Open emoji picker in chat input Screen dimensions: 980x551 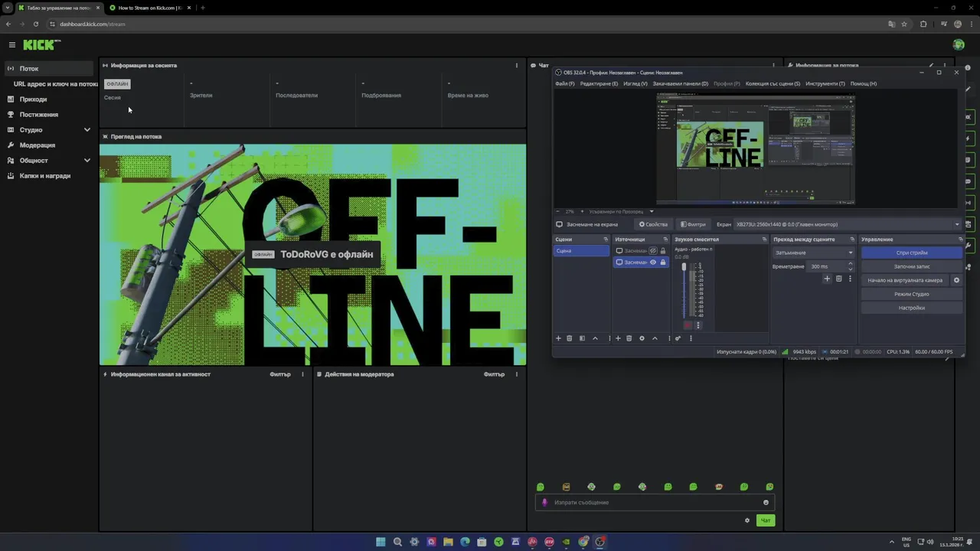[x=766, y=503]
